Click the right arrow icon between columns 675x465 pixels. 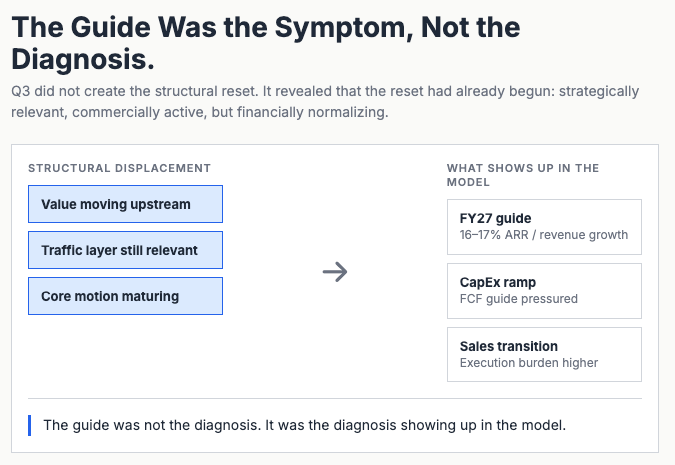click(x=335, y=272)
